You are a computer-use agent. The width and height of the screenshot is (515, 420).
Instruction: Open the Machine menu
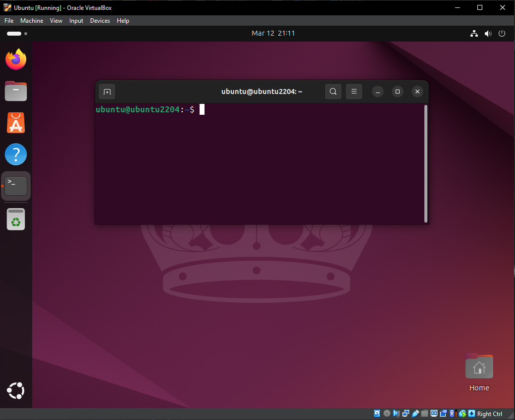[x=32, y=20]
